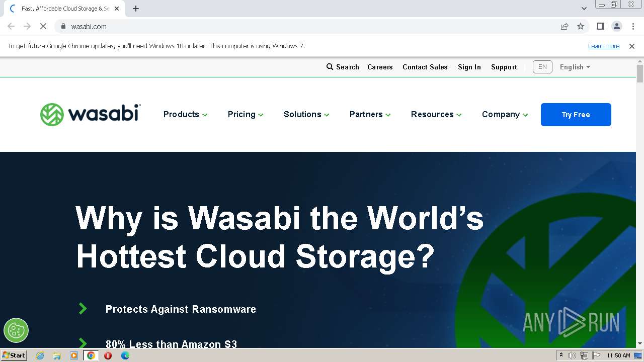The height and width of the screenshot is (362, 644).
Task: Open the Careers link
Action: (380, 67)
